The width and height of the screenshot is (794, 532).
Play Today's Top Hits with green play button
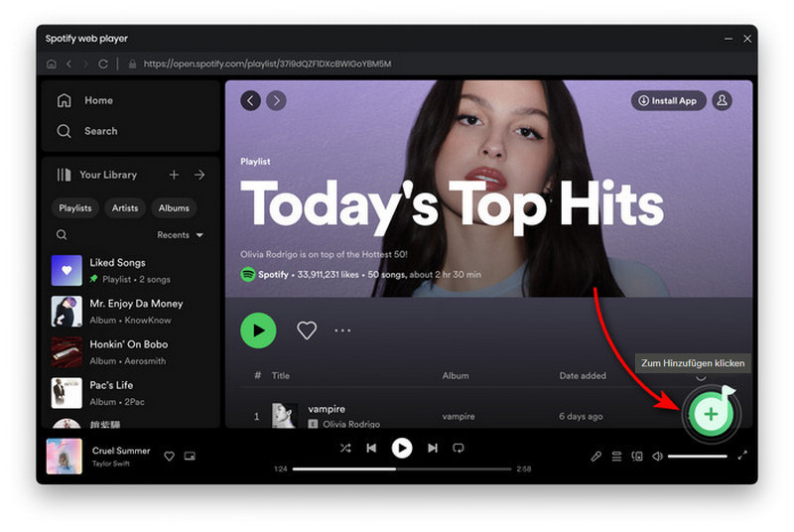coord(258,331)
